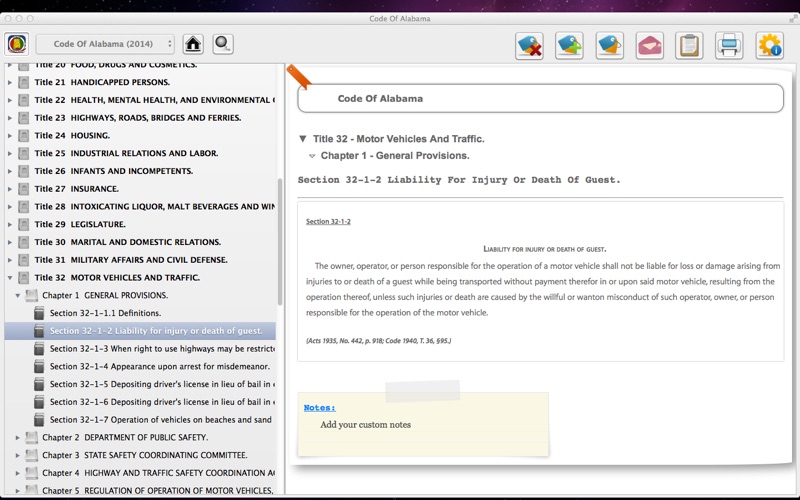Open Section 32-1-3 When right to use highways
This screenshot has height=500, width=800.
coord(140,348)
